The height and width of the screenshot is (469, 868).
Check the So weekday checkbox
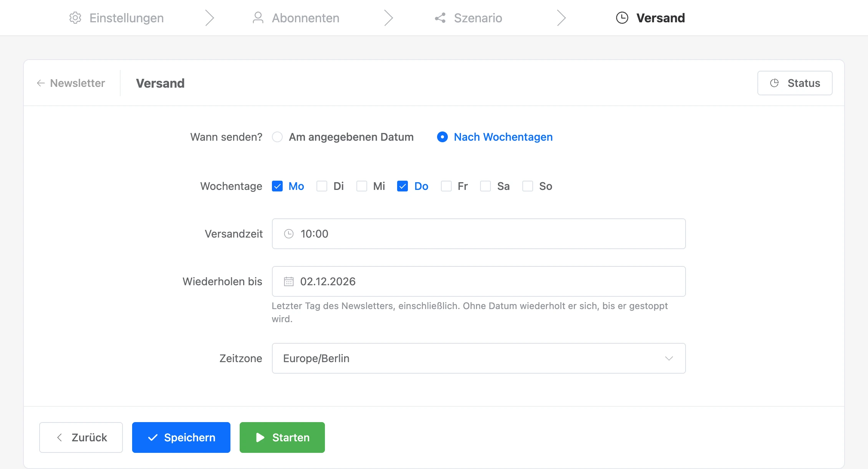[x=528, y=186]
